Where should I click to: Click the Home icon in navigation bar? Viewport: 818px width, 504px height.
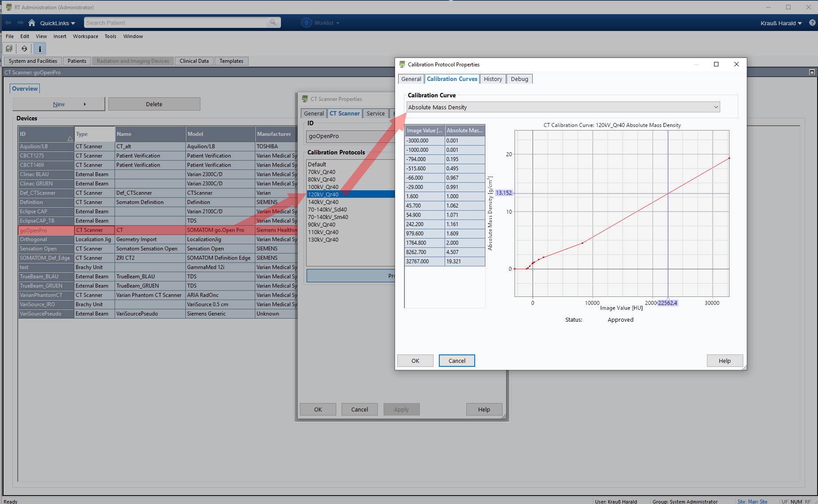tap(31, 23)
